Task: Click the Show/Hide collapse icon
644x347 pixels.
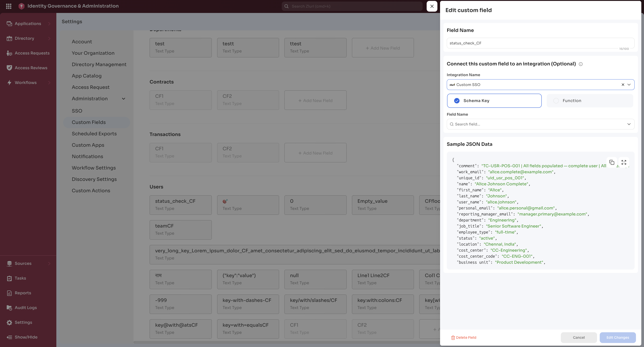Action: [x=9, y=337]
